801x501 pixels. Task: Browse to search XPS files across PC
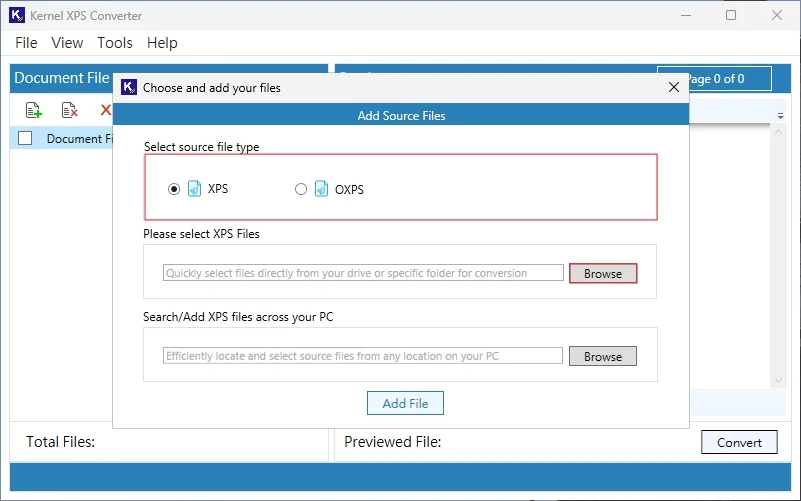[x=603, y=356]
